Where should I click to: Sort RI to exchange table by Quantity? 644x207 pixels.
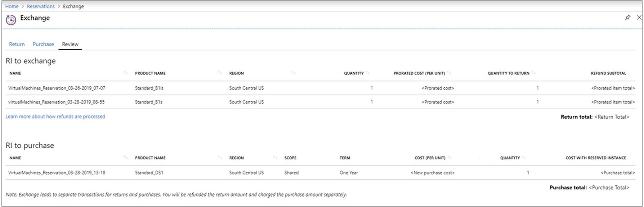[367, 73]
